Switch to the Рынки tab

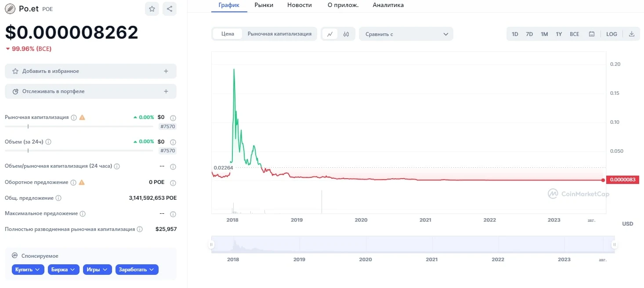pos(264,5)
